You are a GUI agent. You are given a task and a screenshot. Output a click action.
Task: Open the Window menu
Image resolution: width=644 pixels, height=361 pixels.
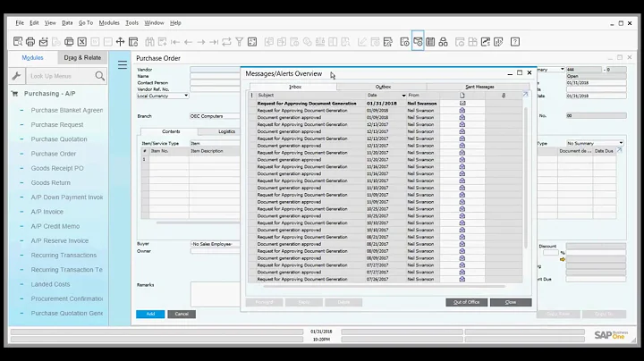coord(154,23)
